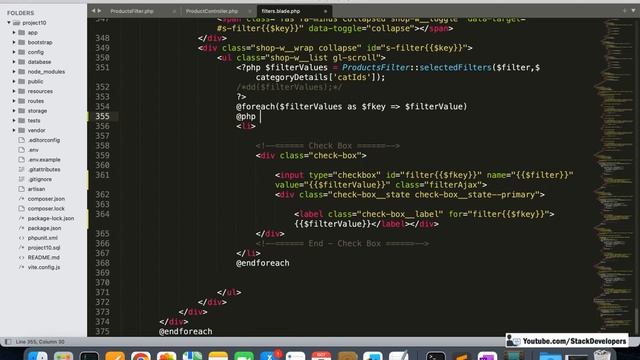Open the Trash in the dock
Viewport: 640px width, 360px height.
click(602, 356)
